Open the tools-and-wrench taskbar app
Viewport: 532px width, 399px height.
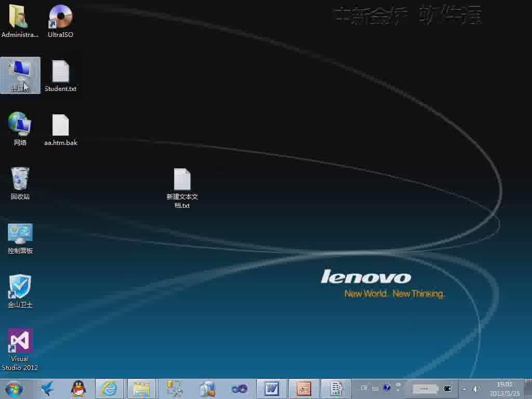[x=175, y=389]
